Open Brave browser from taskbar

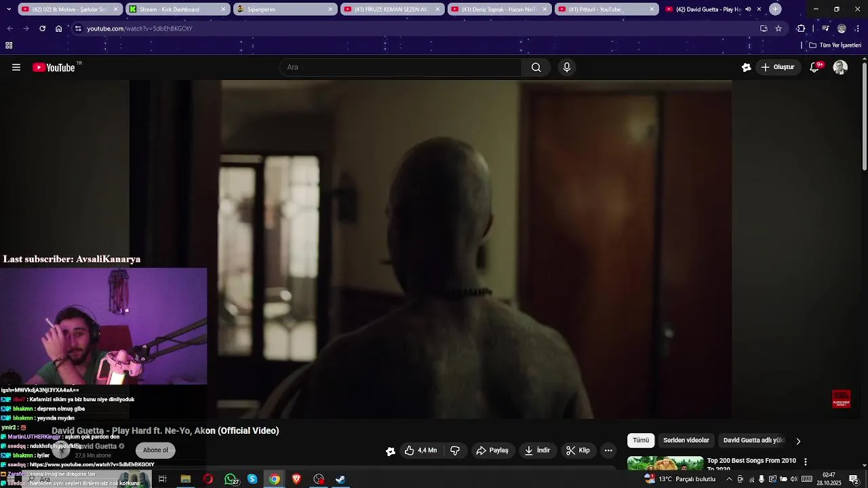296,479
